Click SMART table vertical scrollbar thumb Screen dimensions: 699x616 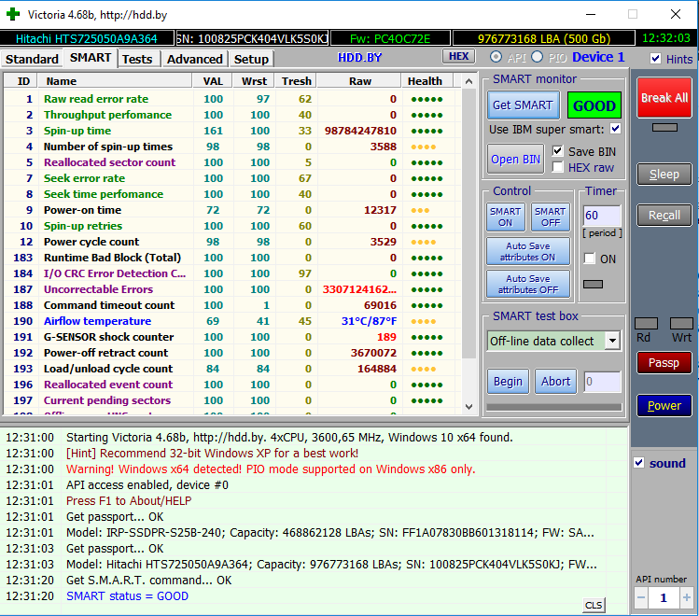coord(468,224)
